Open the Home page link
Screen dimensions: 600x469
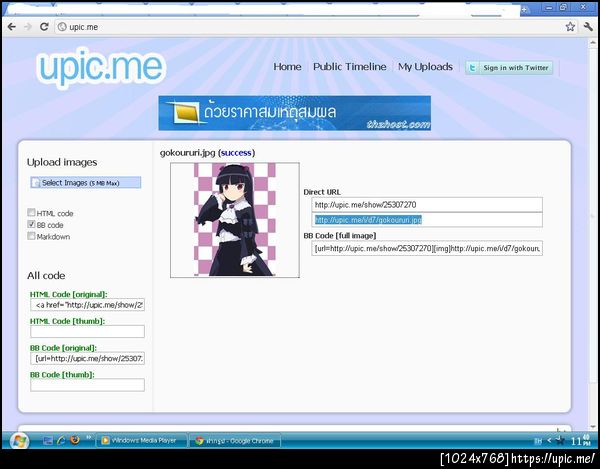click(x=287, y=67)
